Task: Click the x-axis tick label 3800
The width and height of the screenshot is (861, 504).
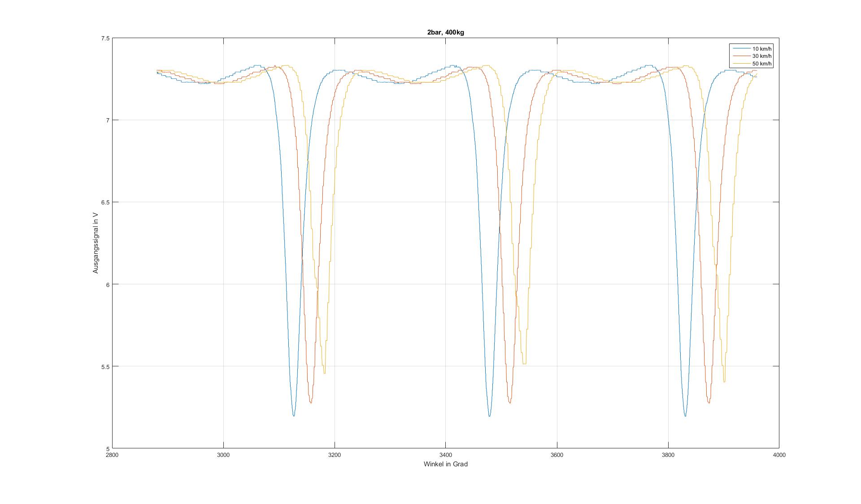Action: tap(668, 455)
